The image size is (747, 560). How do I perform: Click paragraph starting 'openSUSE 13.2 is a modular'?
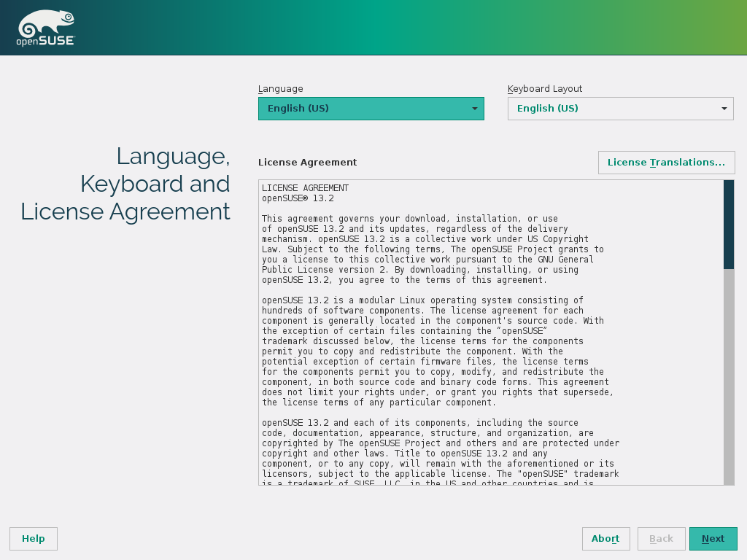click(x=434, y=351)
